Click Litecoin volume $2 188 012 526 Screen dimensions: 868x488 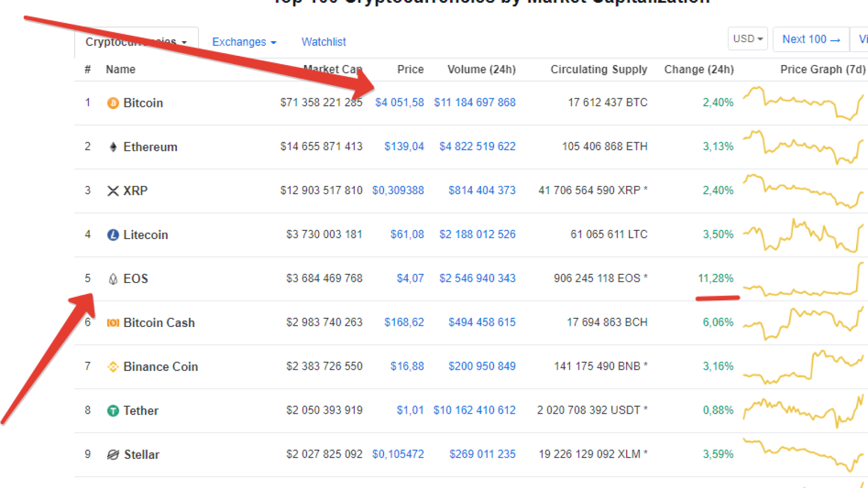[x=477, y=234]
